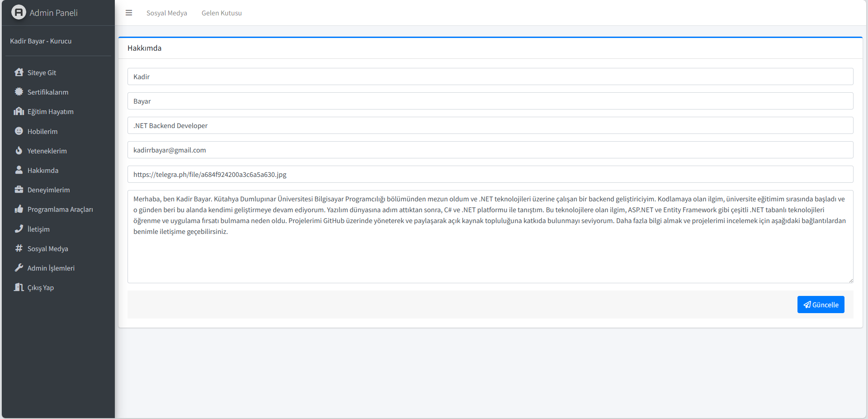This screenshot has height=419, width=868.
Task: Click Kadir Bayar - Kurucu user name
Action: coord(41,41)
